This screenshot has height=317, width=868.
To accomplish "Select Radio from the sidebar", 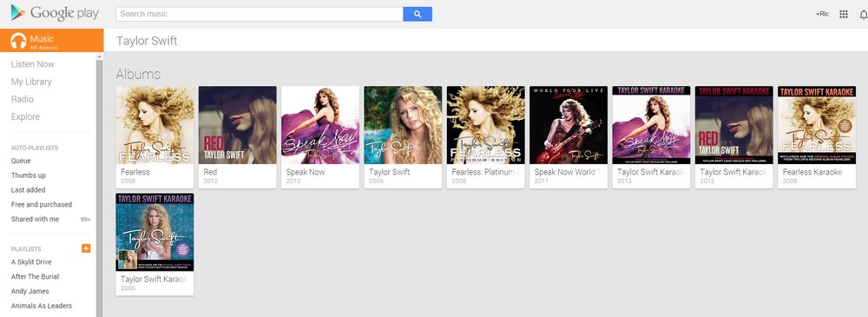I will pyautogui.click(x=23, y=99).
